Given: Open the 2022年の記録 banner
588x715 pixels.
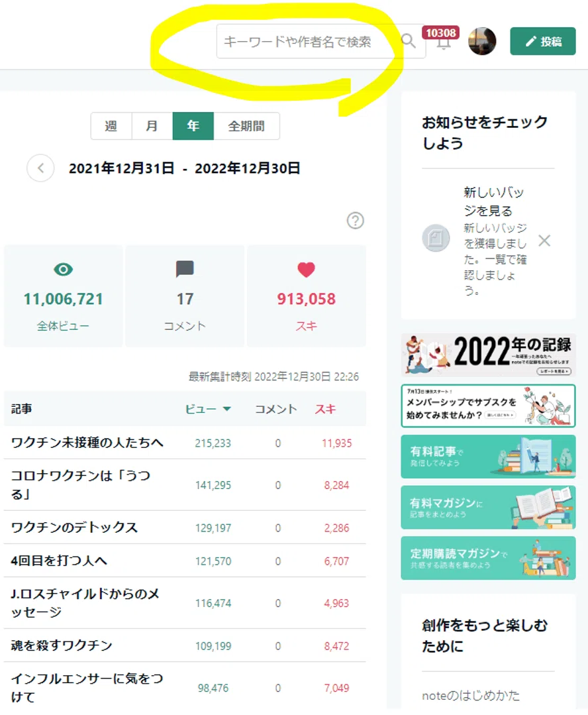Looking at the screenshot, I should (488, 355).
